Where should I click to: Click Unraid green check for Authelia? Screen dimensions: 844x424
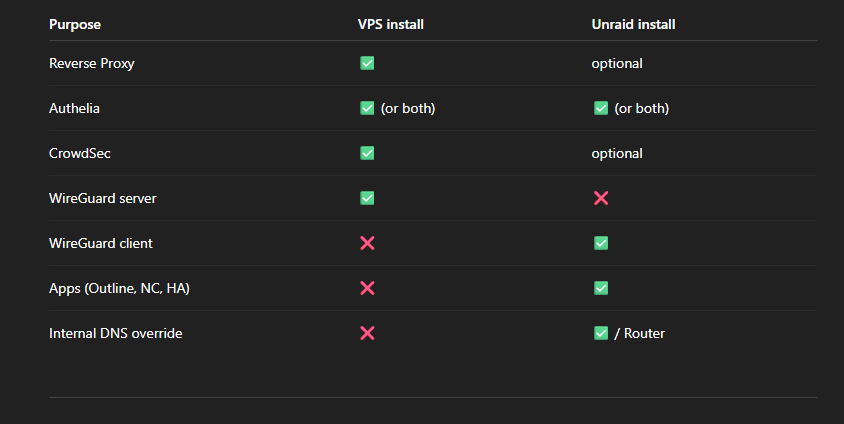click(601, 108)
